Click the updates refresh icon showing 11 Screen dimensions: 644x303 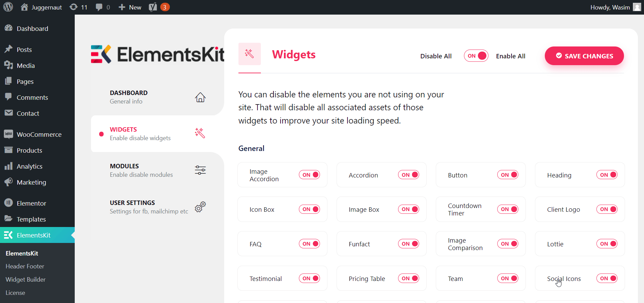point(73,7)
